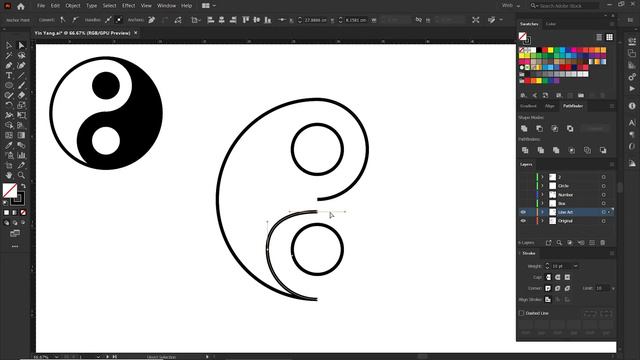Viewport: 640px width, 360px height.
Task: Open the Web workspace switcher dropdown
Action: click(x=511, y=6)
